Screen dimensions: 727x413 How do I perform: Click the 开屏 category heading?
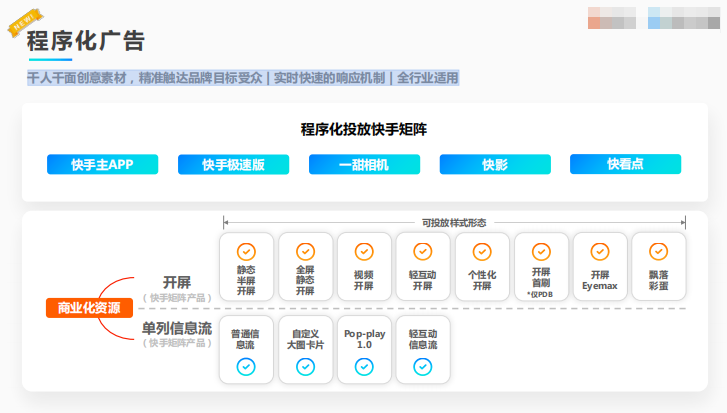[177, 282]
